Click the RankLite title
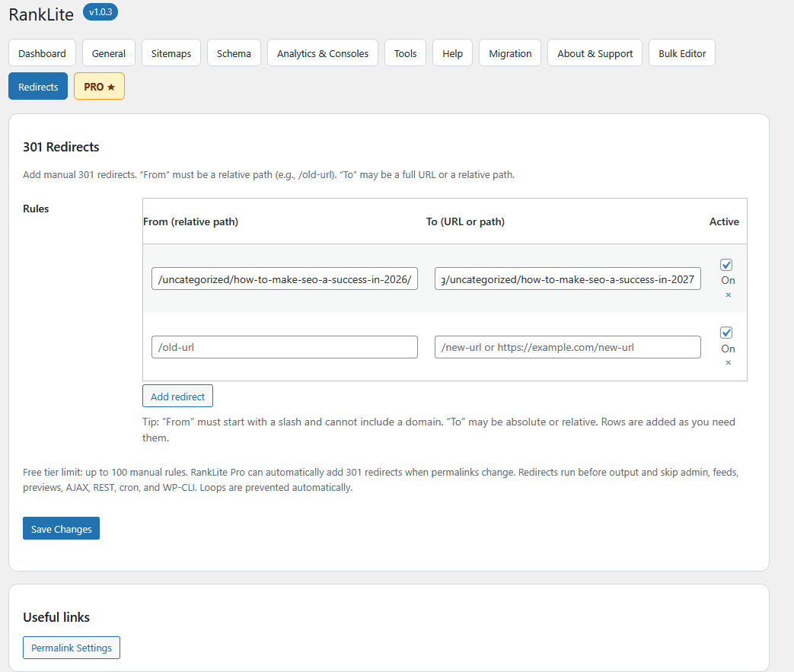Viewport: 794px width, 672px height. click(41, 14)
